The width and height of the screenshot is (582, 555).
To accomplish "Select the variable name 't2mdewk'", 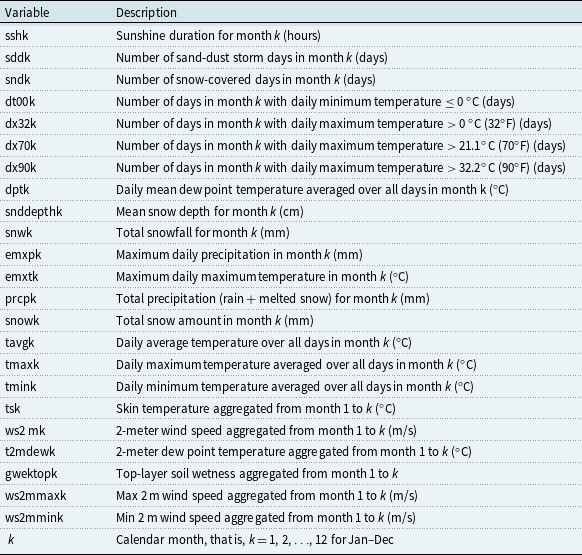I will 30,452.
